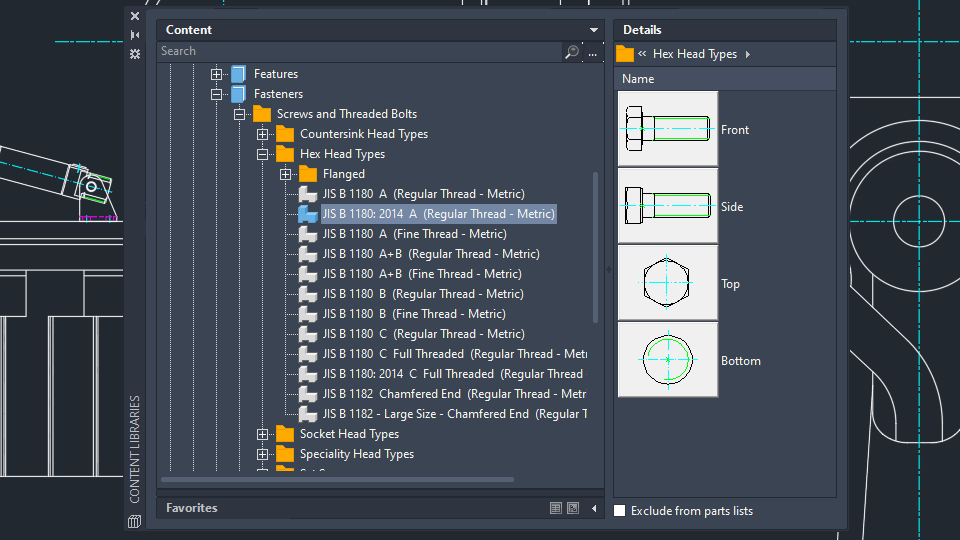Screen dimensions: 960x540
Task: Collapse Screws and Threaded Bolts folder
Action: tap(239, 114)
